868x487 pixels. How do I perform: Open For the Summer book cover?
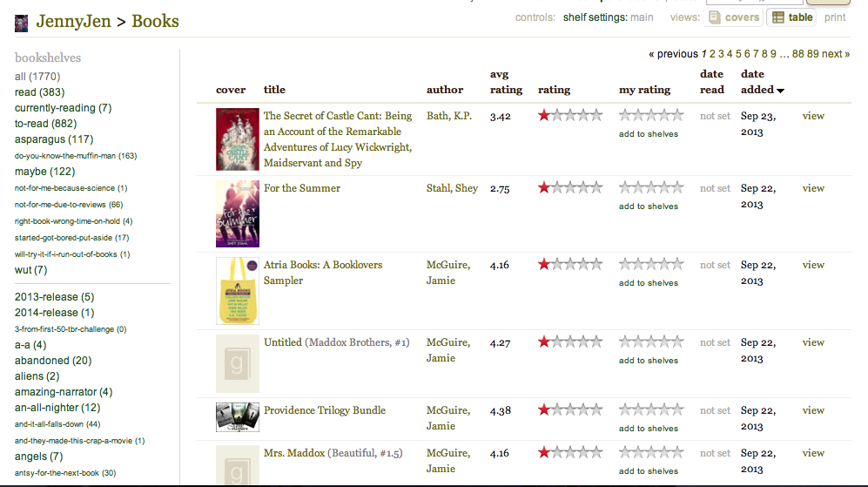[x=238, y=214]
